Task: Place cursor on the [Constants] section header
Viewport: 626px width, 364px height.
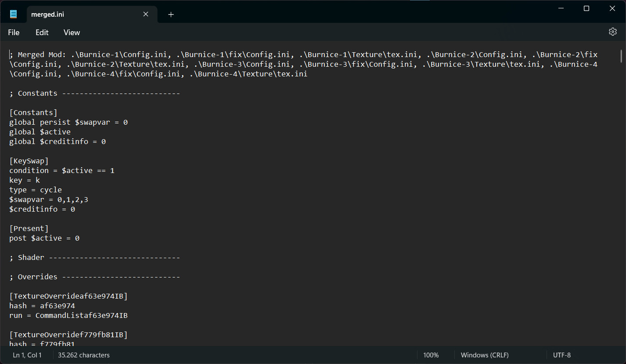Action: 33,112
